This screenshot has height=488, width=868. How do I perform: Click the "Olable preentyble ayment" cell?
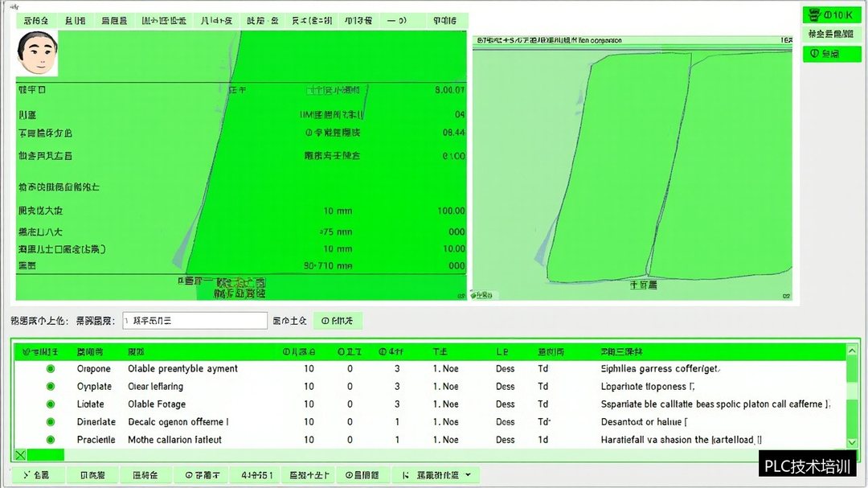(182, 369)
